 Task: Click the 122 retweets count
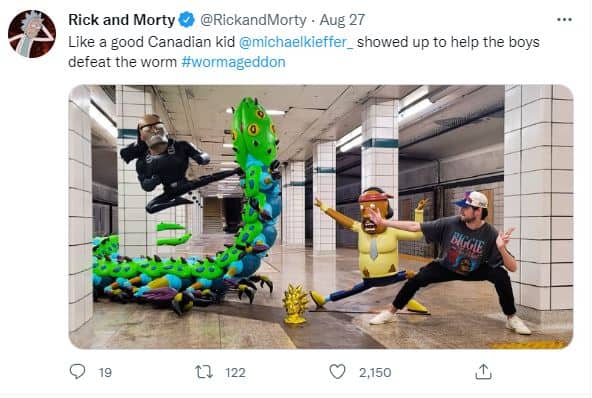(236, 373)
